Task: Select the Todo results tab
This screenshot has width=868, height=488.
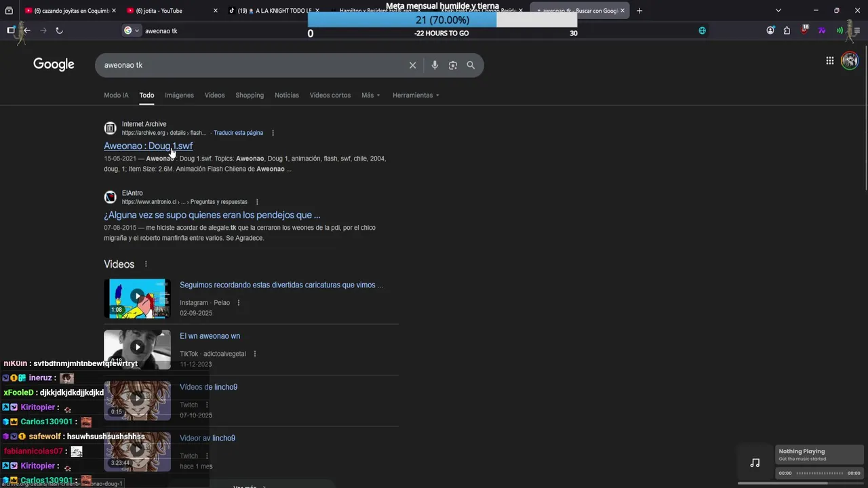Action: pyautogui.click(x=146, y=96)
